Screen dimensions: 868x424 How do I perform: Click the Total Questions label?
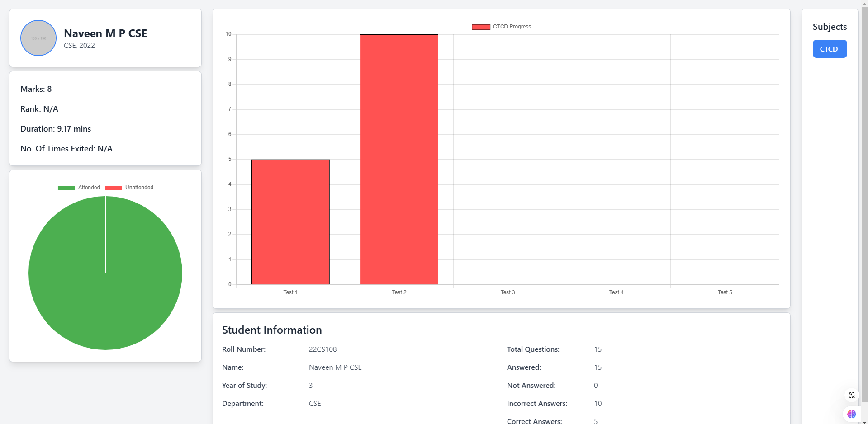point(533,349)
